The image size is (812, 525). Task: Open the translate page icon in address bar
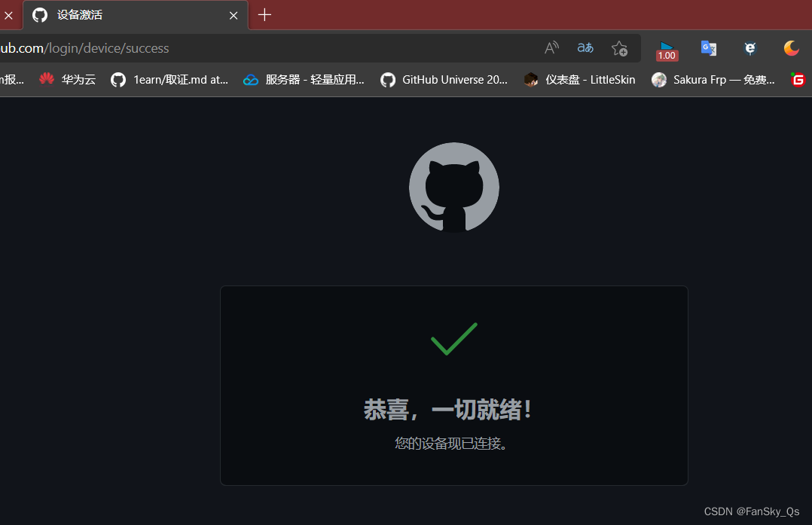pyautogui.click(x=585, y=48)
